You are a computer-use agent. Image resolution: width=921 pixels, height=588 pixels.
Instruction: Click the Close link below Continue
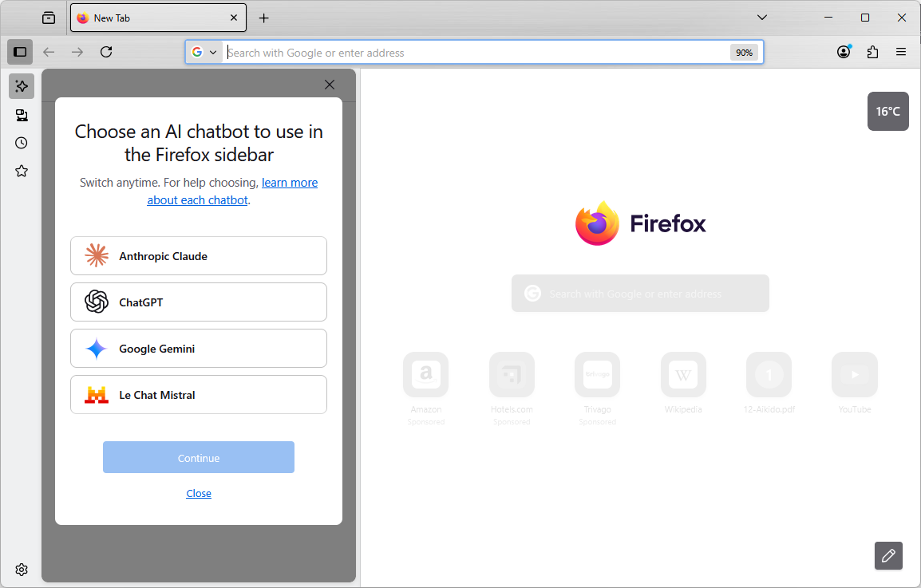pos(199,493)
